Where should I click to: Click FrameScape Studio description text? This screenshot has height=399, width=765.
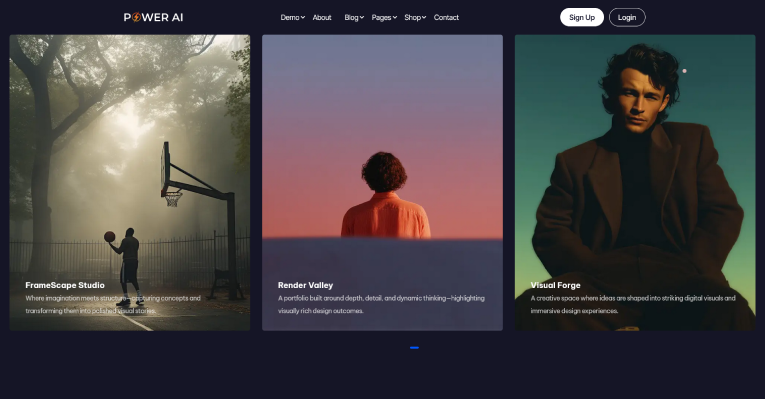click(113, 304)
